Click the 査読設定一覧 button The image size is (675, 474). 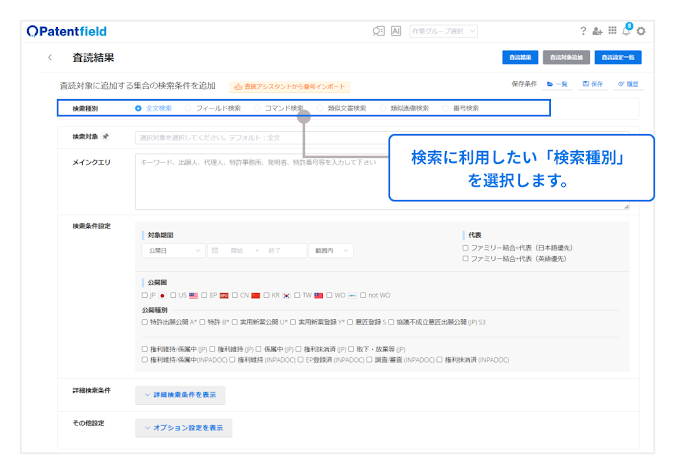coord(618,58)
